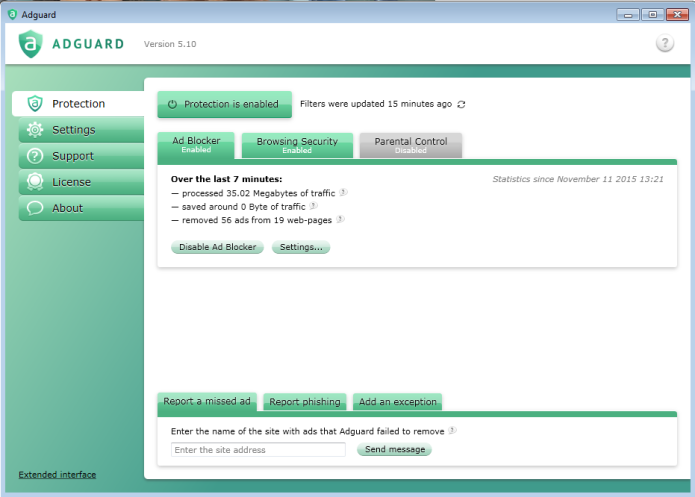Toggle the 'Protection is enabled' button
The height and width of the screenshot is (497, 695).
click(x=225, y=104)
